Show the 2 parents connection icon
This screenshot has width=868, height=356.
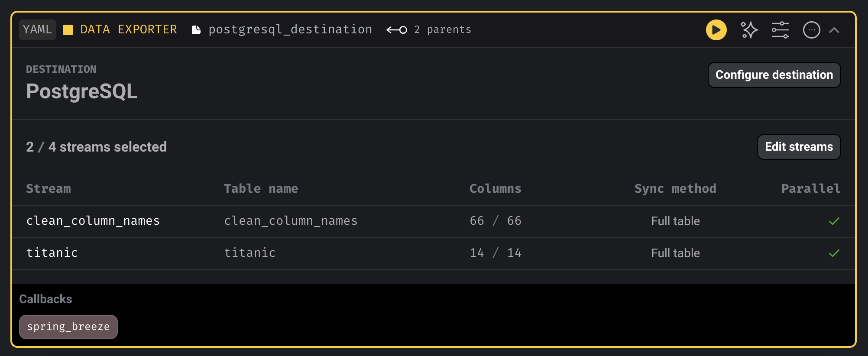point(397,30)
